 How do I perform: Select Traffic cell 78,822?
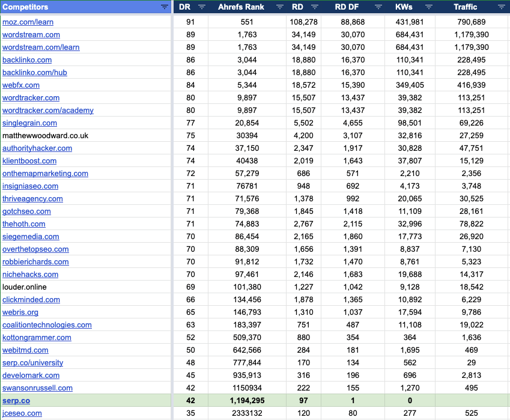(x=472, y=224)
